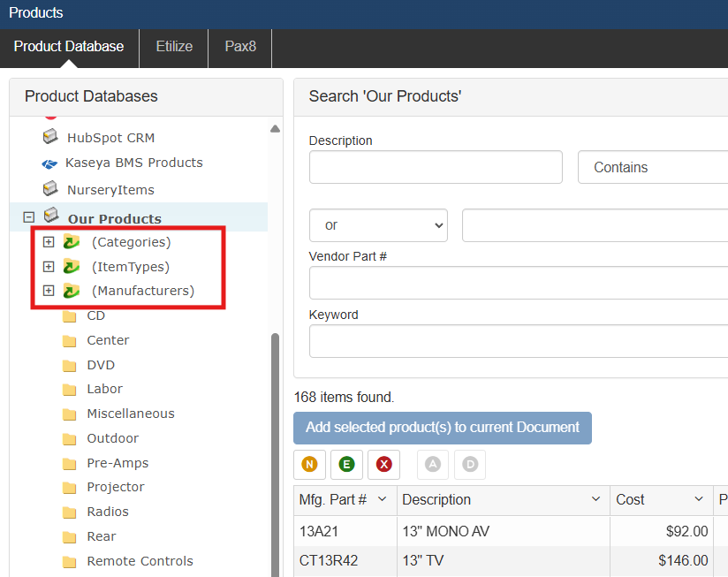Select the Kaseya BMS Products database icon
728x577 pixels.
(x=49, y=163)
